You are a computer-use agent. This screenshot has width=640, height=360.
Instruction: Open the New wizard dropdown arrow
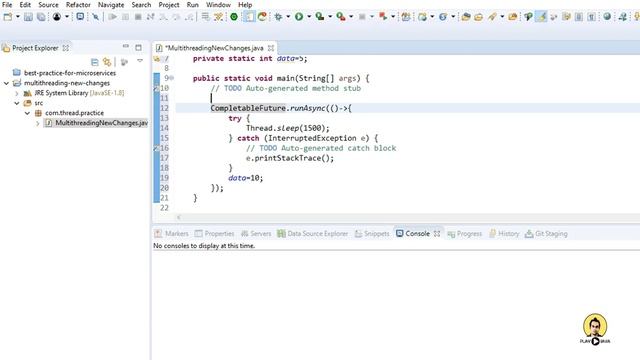(x=18, y=17)
